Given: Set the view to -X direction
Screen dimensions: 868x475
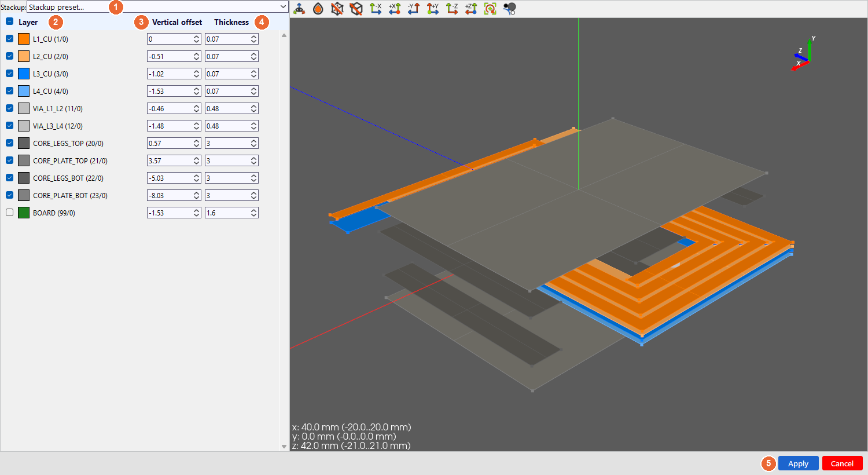Looking at the screenshot, I should [x=376, y=9].
